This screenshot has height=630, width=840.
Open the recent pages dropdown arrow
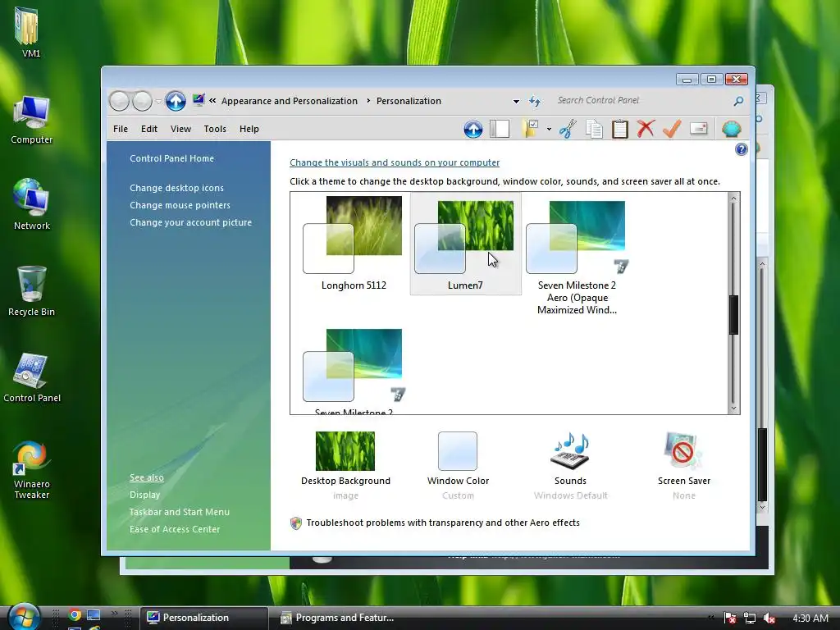pyautogui.click(x=158, y=101)
